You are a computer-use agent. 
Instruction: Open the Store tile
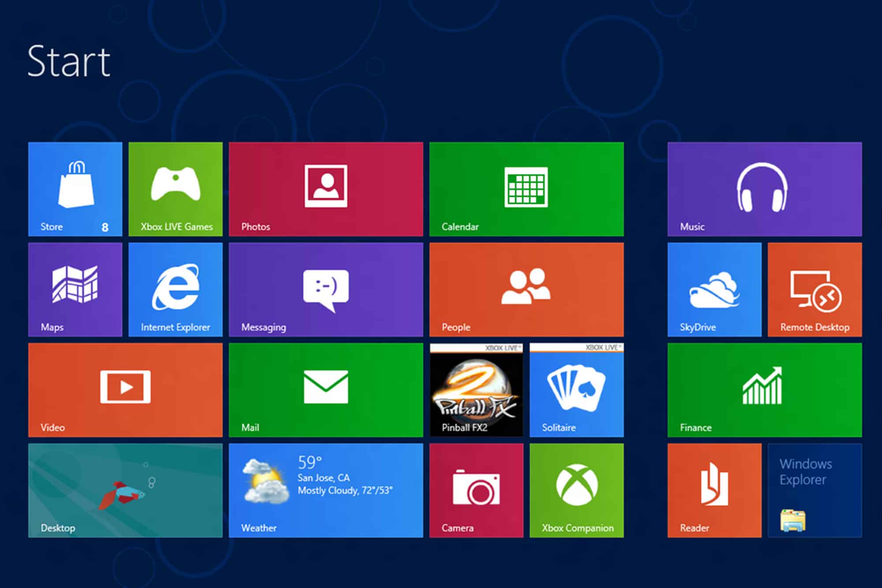75,189
